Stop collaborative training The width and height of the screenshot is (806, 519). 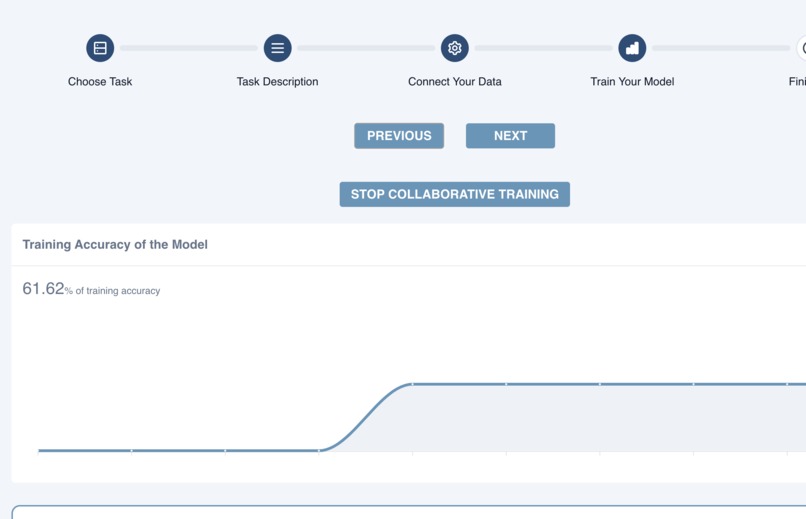coord(455,194)
